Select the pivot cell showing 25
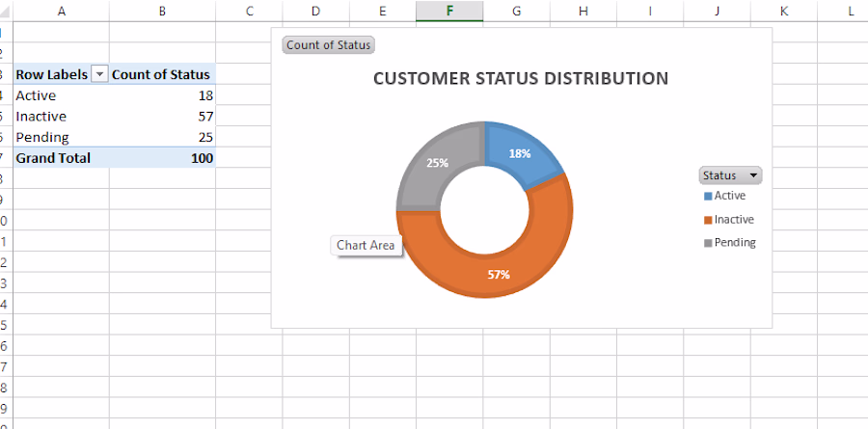868x429 pixels. point(162,137)
